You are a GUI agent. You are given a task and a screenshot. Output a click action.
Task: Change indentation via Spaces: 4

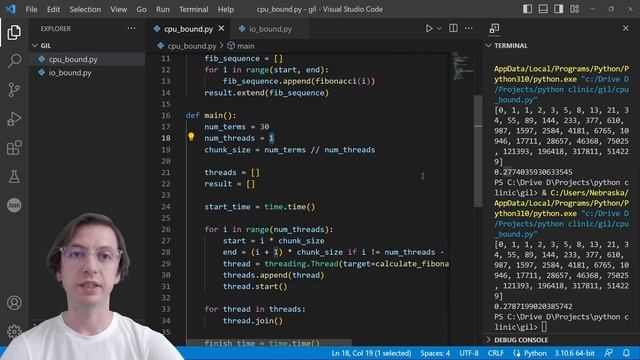[x=435, y=353]
